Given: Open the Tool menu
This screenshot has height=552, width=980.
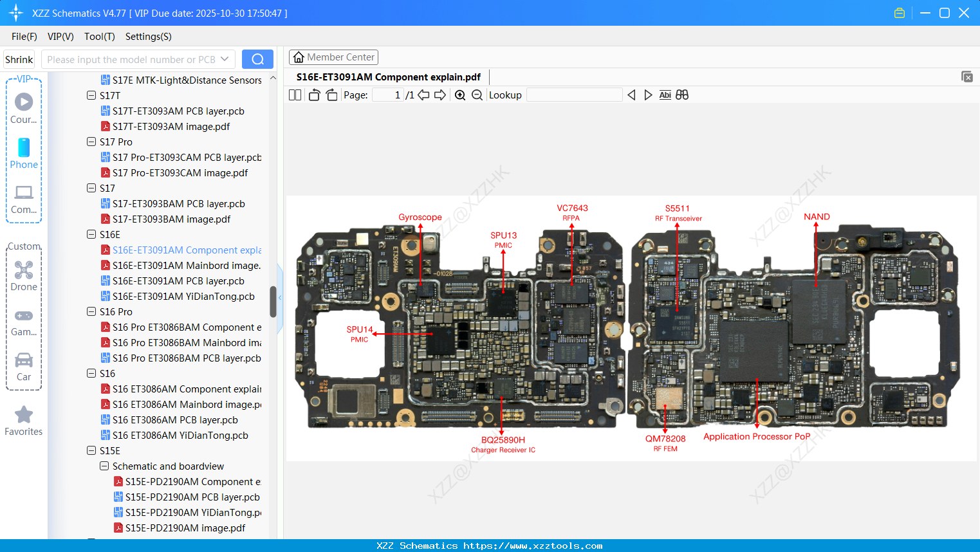Looking at the screenshot, I should pyautogui.click(x=99, y=37).
